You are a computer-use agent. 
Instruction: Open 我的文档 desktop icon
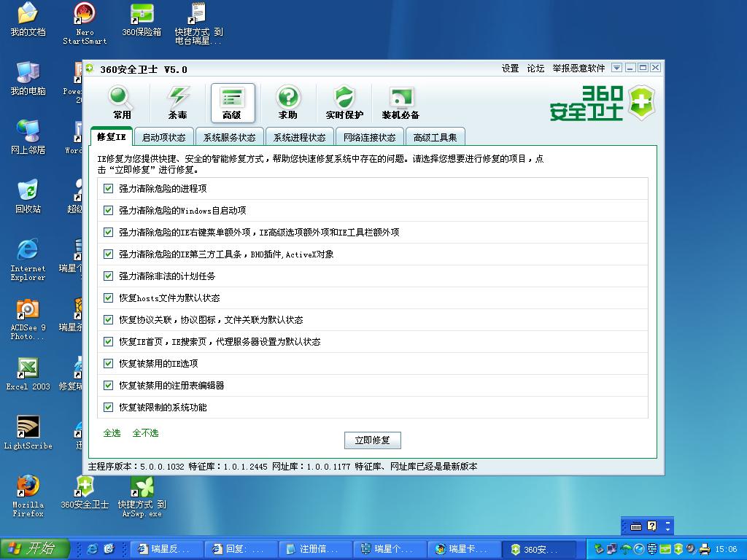(x=28, y=19)
